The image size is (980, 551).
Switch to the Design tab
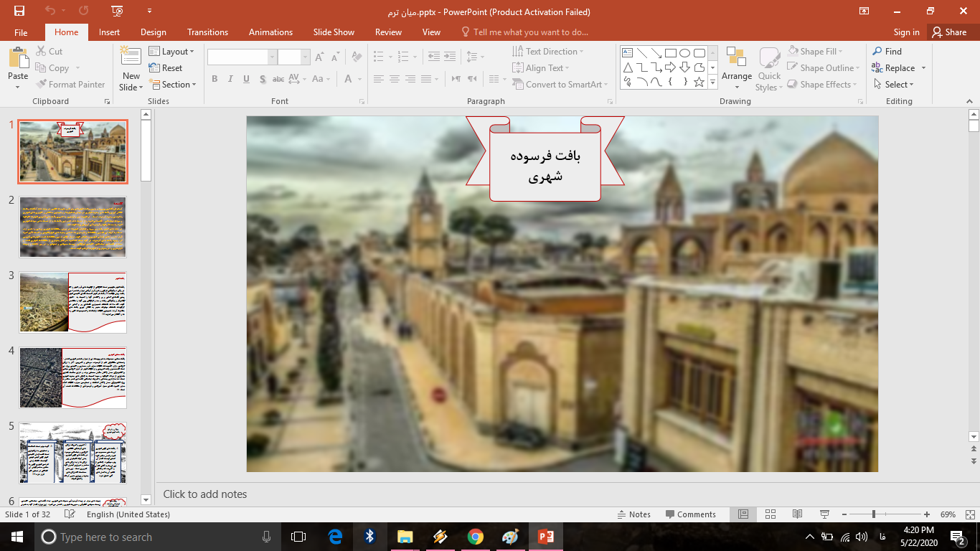[153, 32]
